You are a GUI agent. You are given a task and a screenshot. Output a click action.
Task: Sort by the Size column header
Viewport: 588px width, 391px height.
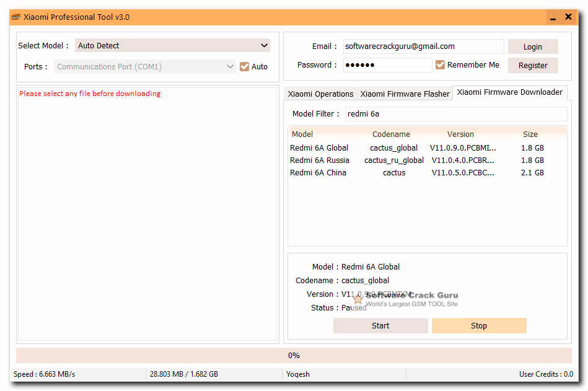(530, 134)
